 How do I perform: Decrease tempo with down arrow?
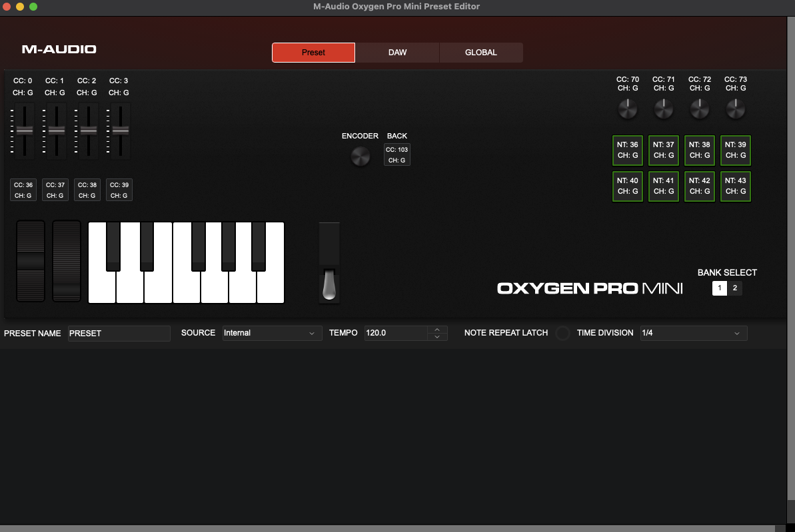[x=437, y=337]
